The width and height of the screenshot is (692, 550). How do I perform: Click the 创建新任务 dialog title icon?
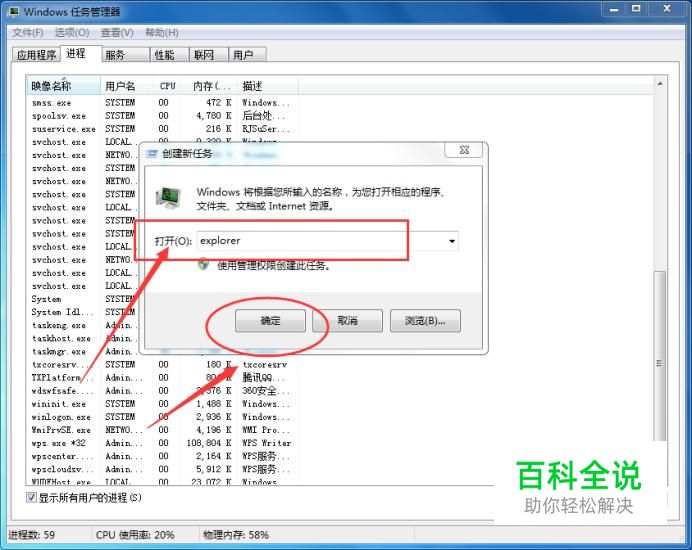pyautogui.click(x=152, y=154)
